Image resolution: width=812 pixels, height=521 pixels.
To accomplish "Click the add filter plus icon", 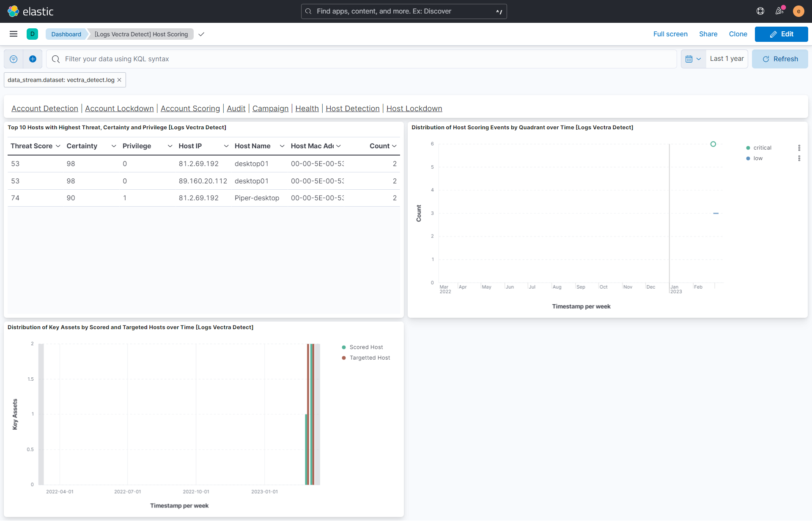I will pos(33,59).
